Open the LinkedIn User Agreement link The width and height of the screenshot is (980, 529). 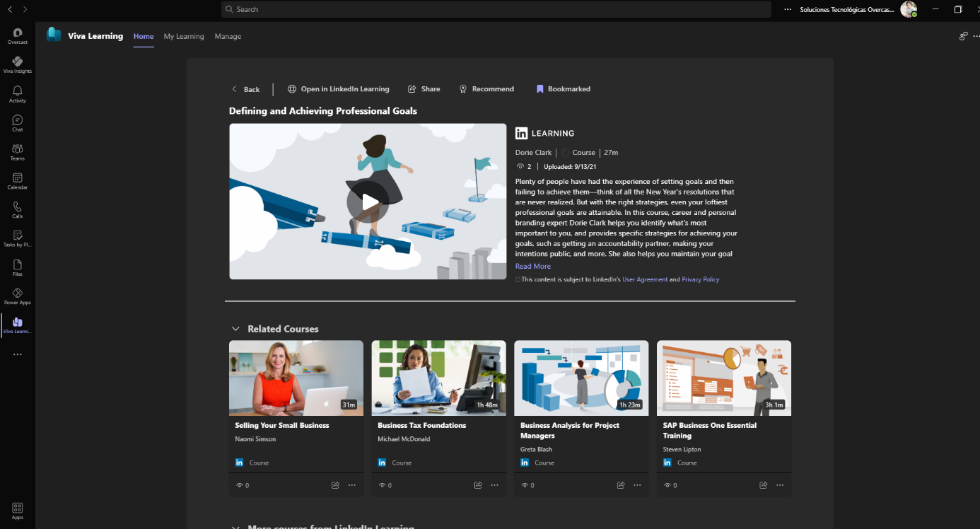pyautogui.click(x=645, y=279)
